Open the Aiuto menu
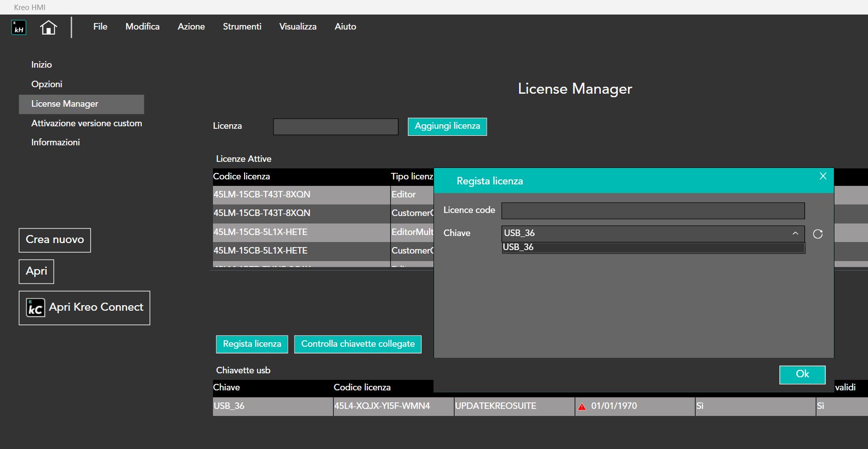868x449 pixels. coord(345,27)
